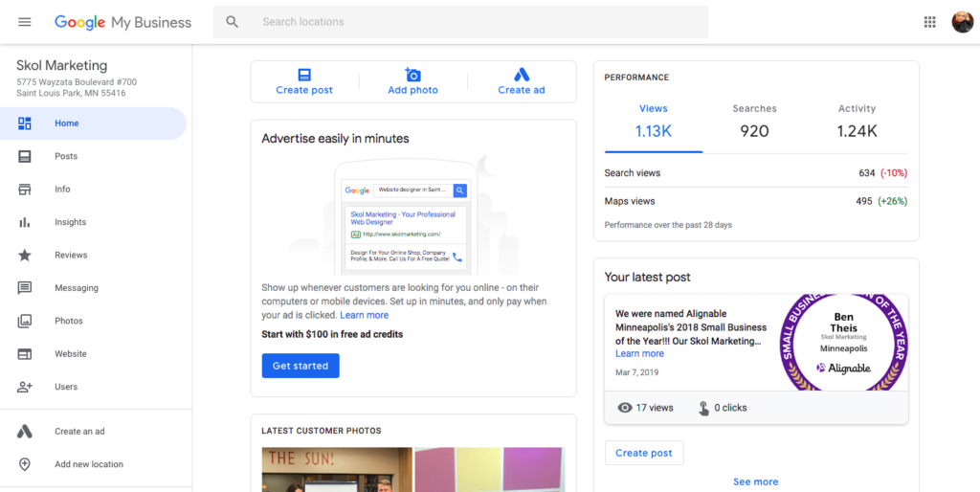Screen dimensions: 980x492
Task: Click the phone icon in the ad preview
Action: [x=457, y=257]
